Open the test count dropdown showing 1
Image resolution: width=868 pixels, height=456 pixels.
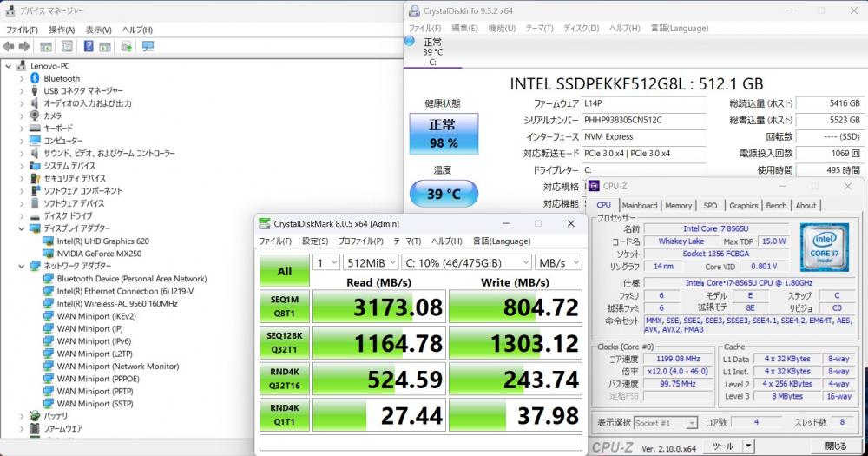pos(326,262)
